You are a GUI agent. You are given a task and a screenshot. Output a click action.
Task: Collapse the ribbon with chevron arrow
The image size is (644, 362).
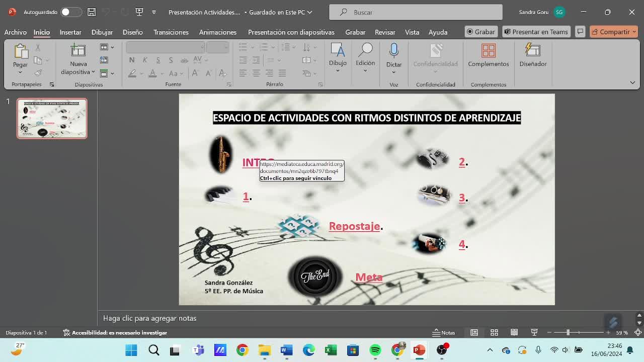click(x=632, y=82)
